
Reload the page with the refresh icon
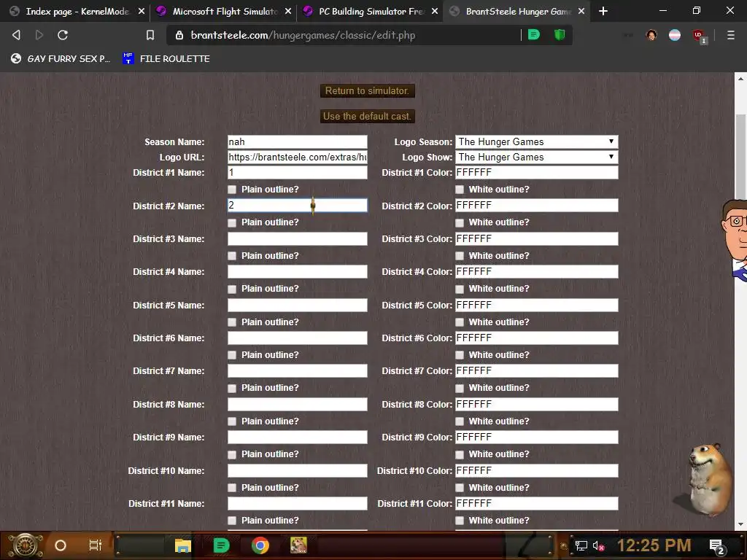[63, 35]
